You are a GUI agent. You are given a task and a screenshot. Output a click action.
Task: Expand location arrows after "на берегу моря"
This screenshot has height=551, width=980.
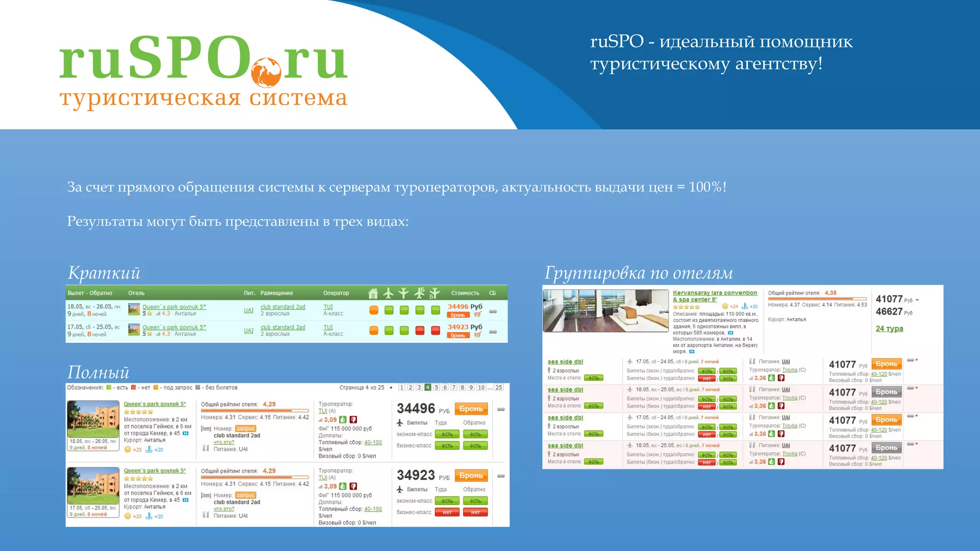[x=691, y=352]
